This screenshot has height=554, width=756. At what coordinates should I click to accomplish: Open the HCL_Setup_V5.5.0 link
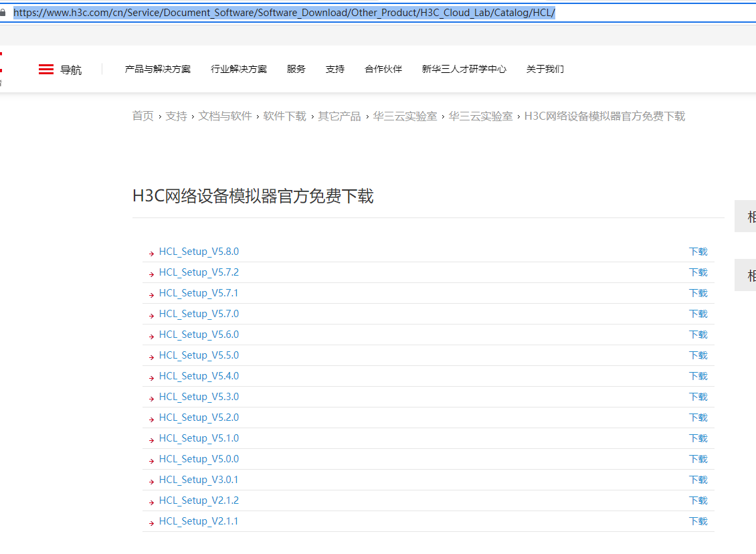tap(199, 355)
